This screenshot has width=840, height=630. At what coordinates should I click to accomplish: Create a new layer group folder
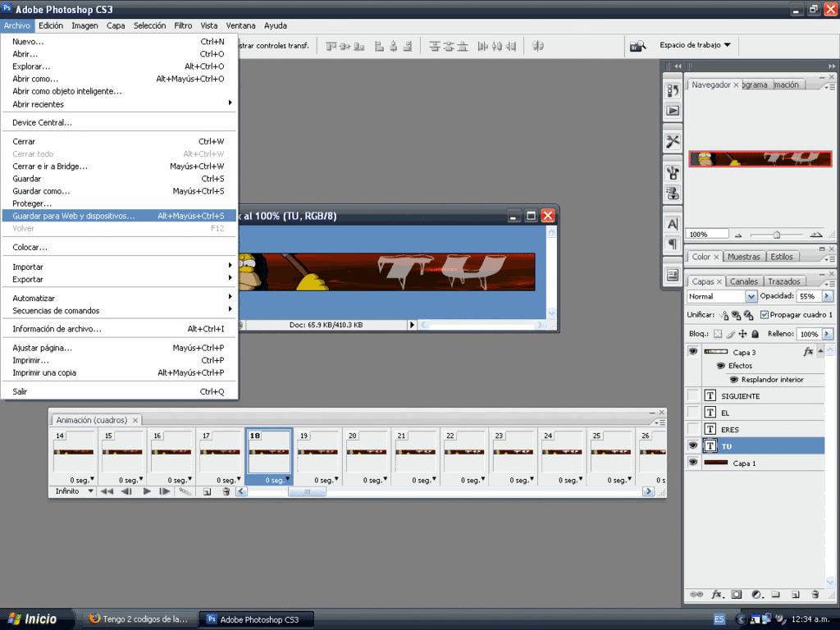776,594
